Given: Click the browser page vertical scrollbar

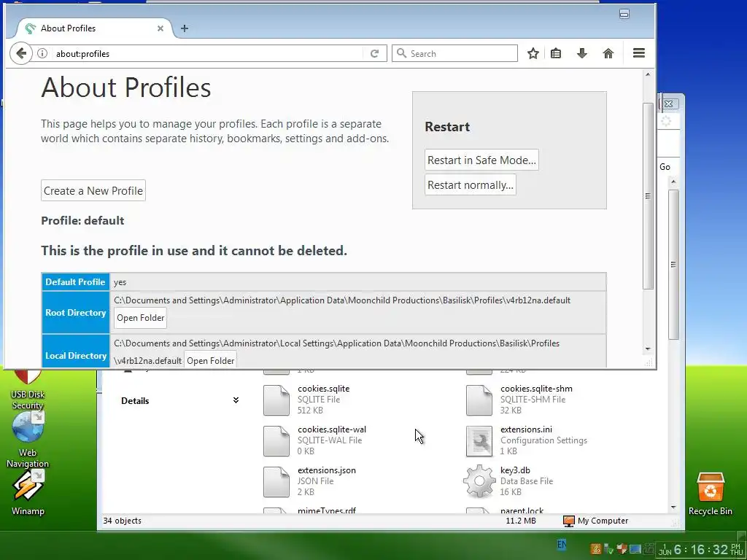Looking at the screenshot, I should [648, 195].
